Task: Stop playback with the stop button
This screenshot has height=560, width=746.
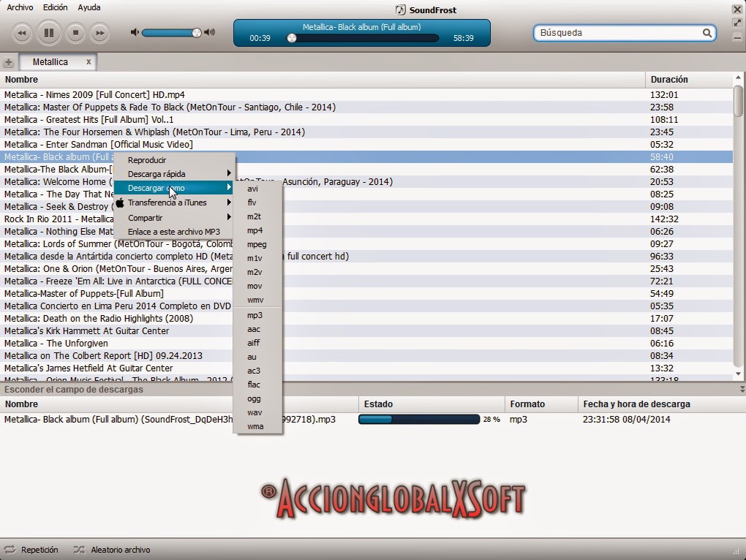Action: pos(75,33)
